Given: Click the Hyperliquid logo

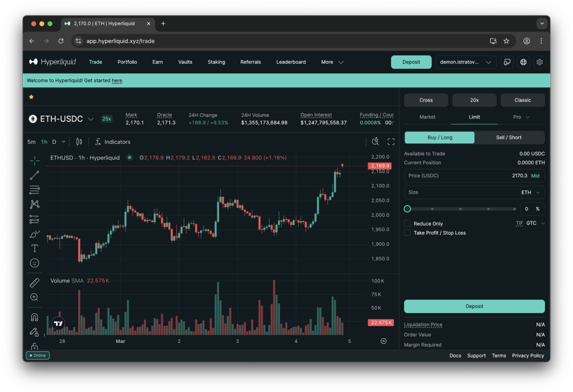Looking at the screenshot, I should tap(53, 62).
